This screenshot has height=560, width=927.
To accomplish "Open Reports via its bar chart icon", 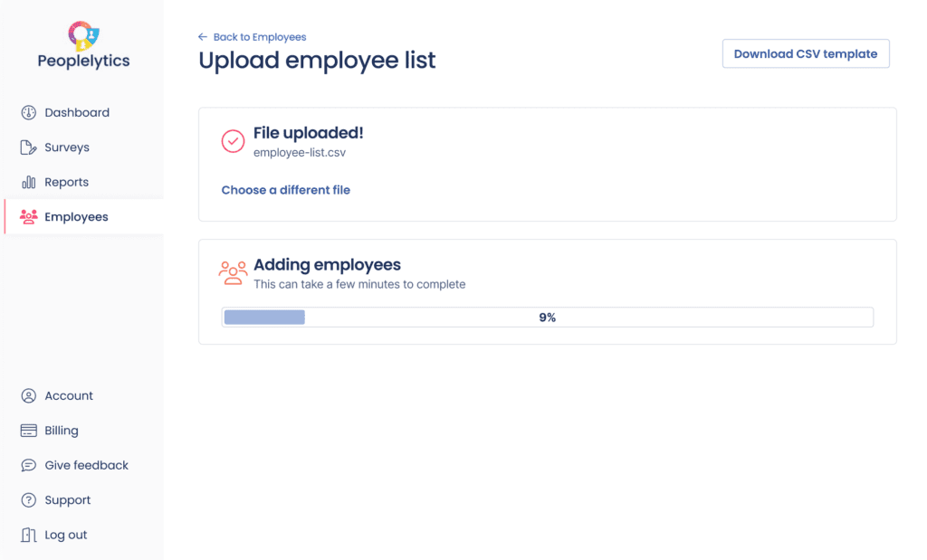I will pos(28,182).
